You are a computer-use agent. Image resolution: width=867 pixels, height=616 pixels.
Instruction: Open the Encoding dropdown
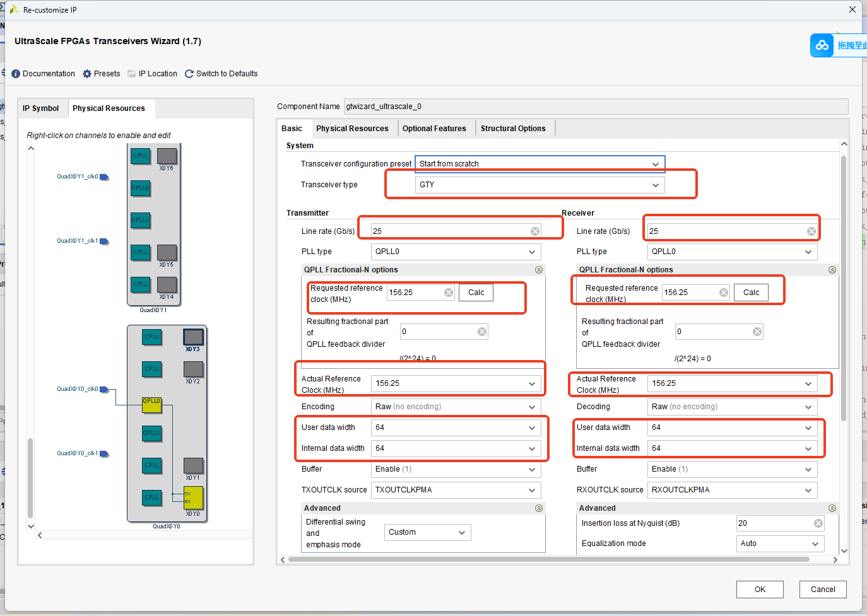[456, 407]
